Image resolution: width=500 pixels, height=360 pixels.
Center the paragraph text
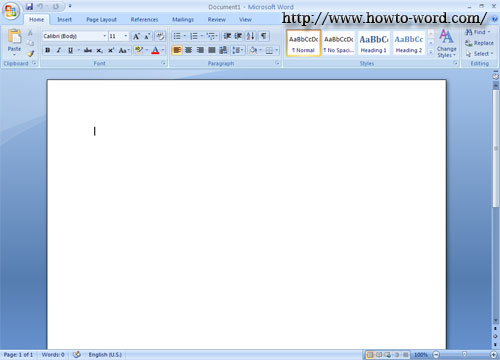(x=189, y=50)
